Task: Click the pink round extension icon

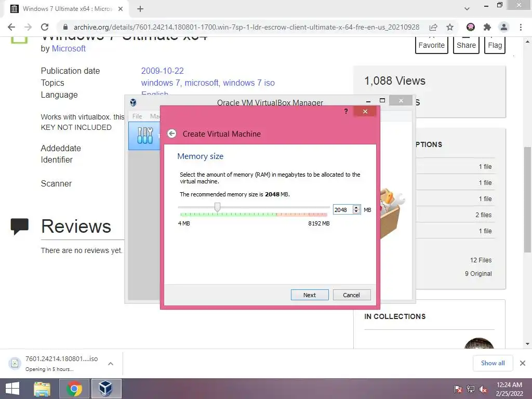Action: pyautogui.click(x=471, y=27)
